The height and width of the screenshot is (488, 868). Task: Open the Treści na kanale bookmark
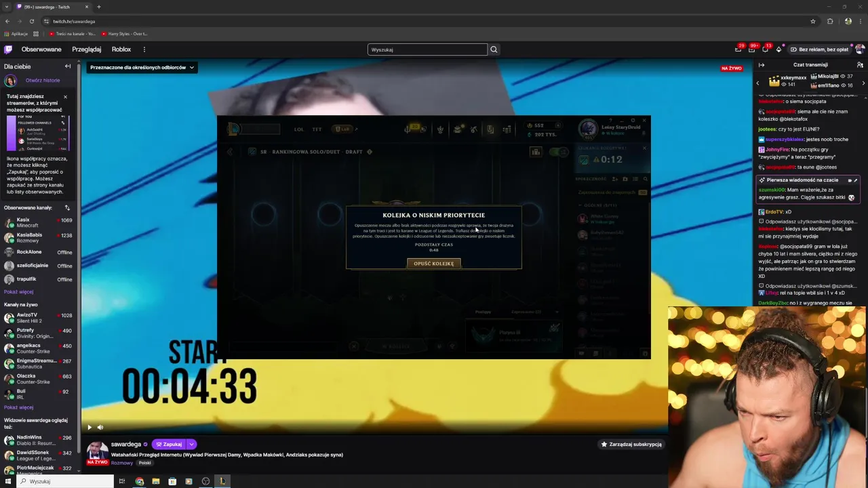tap(73, 33)
